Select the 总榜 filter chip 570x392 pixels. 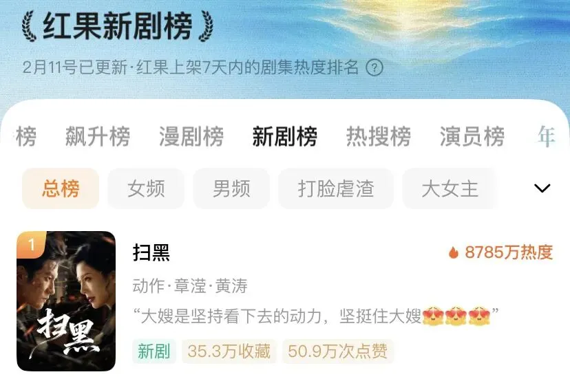point(61,188)
